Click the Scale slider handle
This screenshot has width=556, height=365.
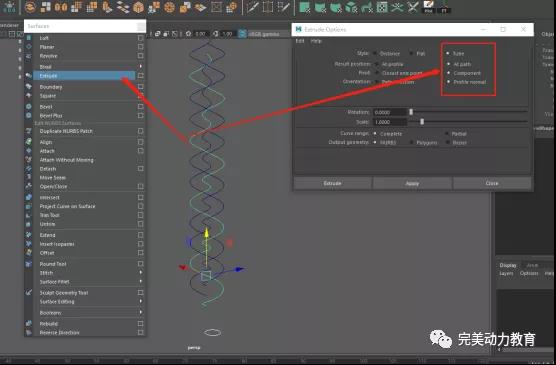422,122
